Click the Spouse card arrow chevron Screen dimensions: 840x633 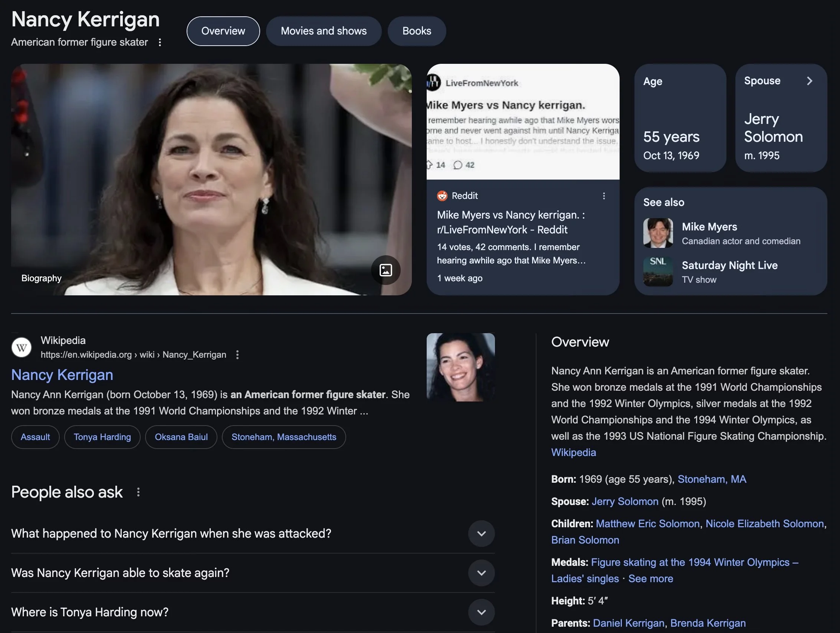point(809,81)
